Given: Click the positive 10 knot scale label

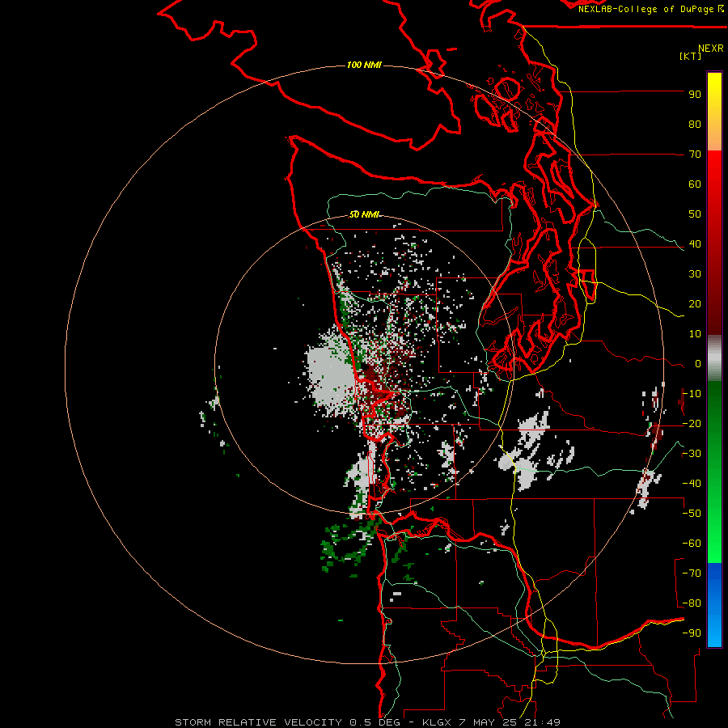Looking at the screenshot, I should pyautogui.click(x=695, y=334).
